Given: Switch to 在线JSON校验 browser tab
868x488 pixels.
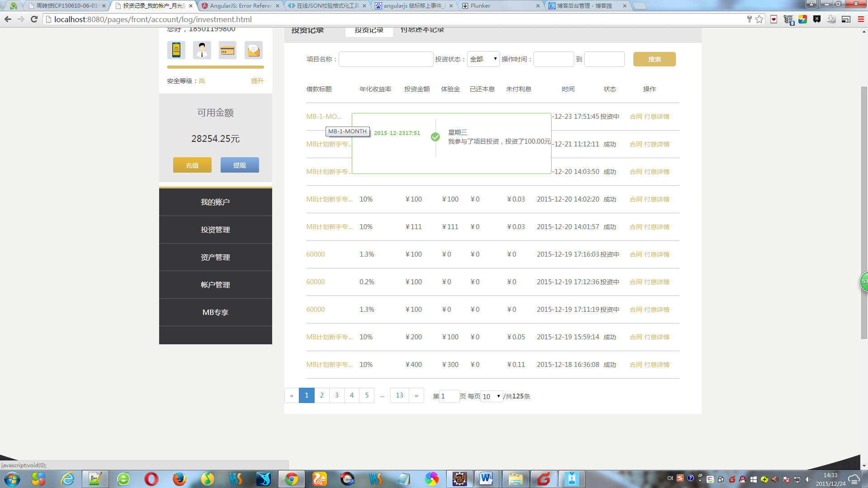Looking at the screenshot, I should pos(326,6).
